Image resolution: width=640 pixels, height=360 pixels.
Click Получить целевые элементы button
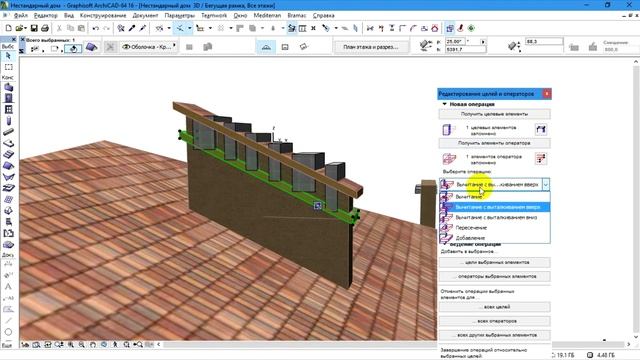click(494, 114)
